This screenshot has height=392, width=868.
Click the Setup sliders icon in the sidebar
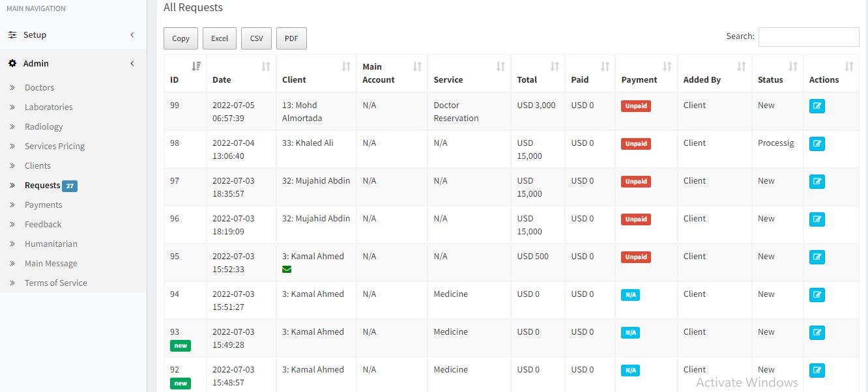point(12,35)
